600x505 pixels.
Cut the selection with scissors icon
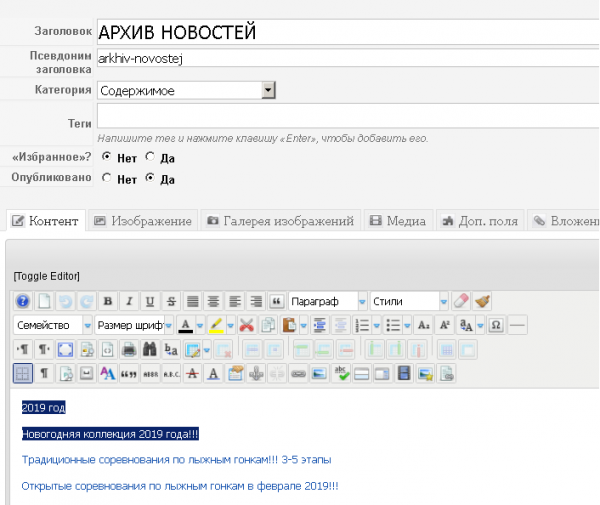(247, 326)
